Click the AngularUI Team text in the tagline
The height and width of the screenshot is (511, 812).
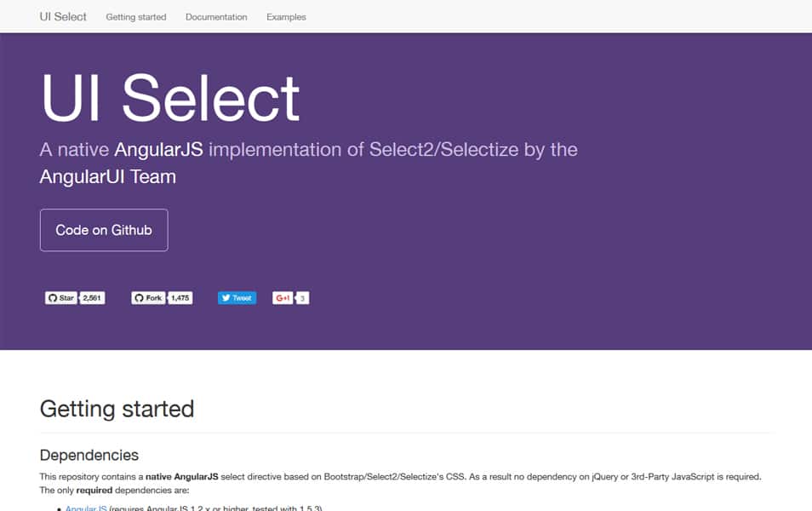click(107, 177)
